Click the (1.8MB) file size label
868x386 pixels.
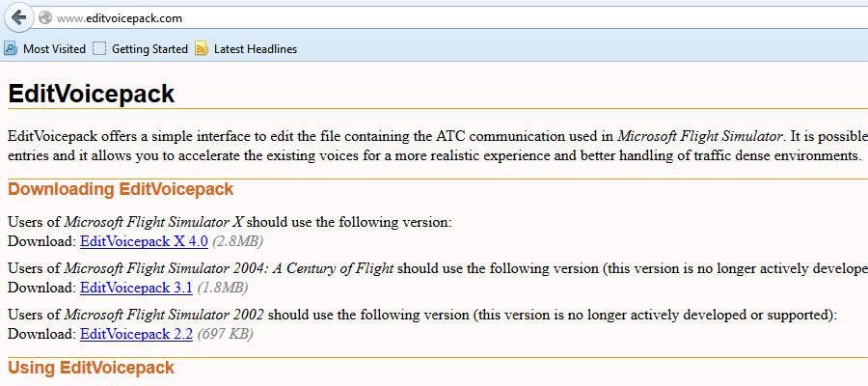click(x=223, y=288)
